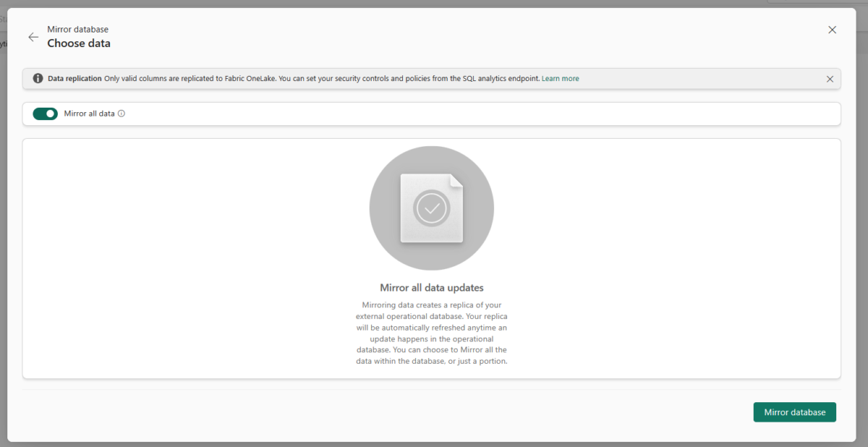Click the document illustration in center panel
Image resolution: width=868 pixels, height=447 pixels.
tap(432, 209)
